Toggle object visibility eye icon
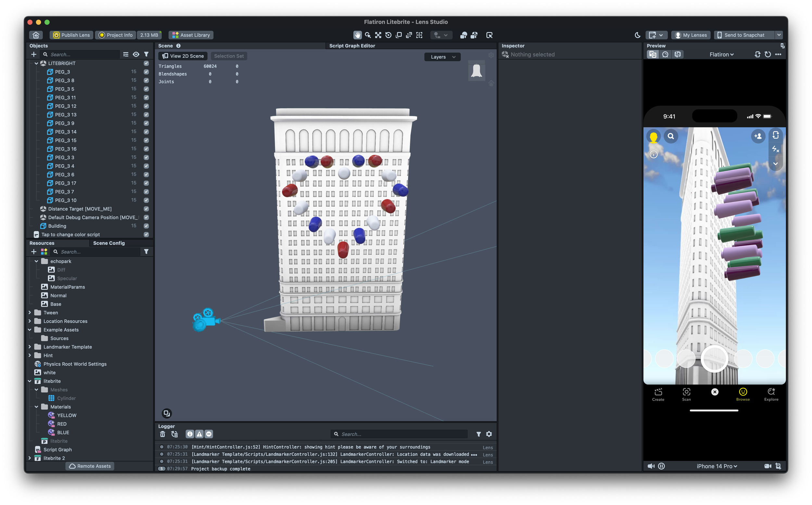812x505 pixels. click(136, 55)
